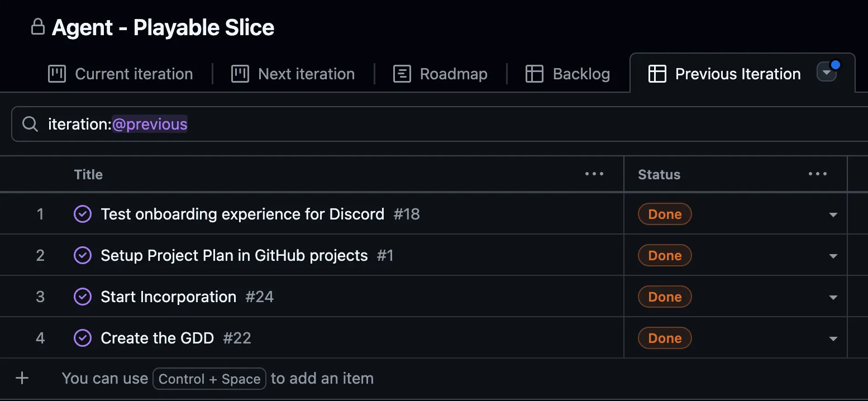Click the plus button to add an item
Image resolution: width=868 pixels, height=401 pixels.
[22, 378]
